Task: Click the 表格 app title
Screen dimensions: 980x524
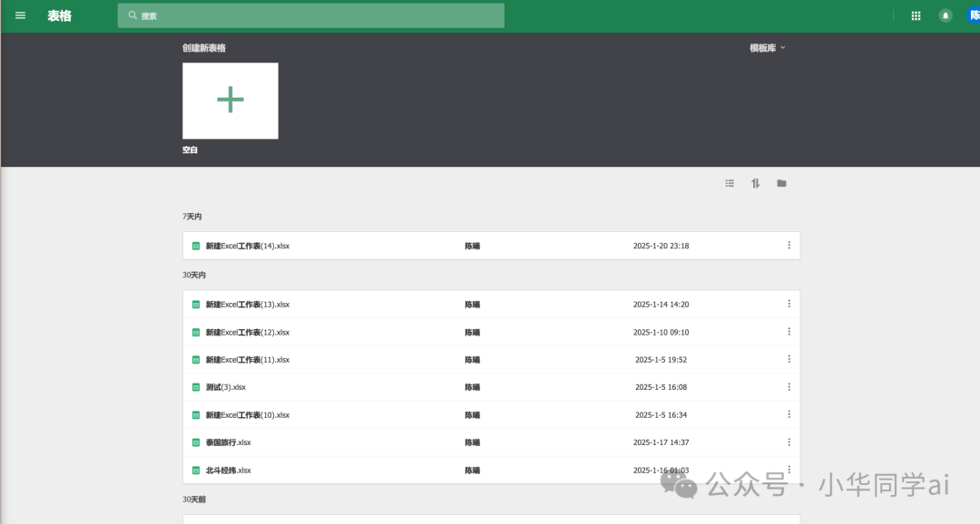Action: tap(59, 16)
